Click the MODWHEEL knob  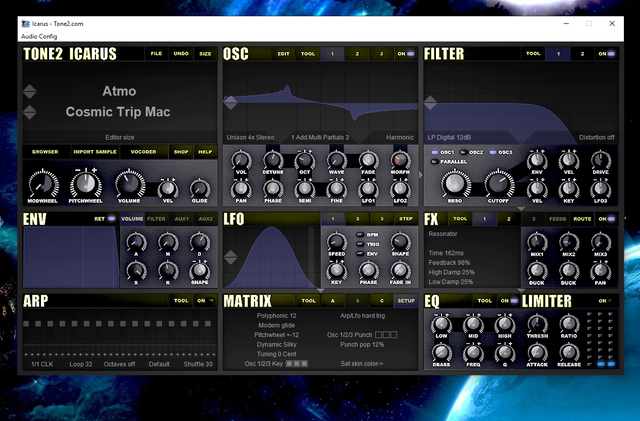point(42,184)
